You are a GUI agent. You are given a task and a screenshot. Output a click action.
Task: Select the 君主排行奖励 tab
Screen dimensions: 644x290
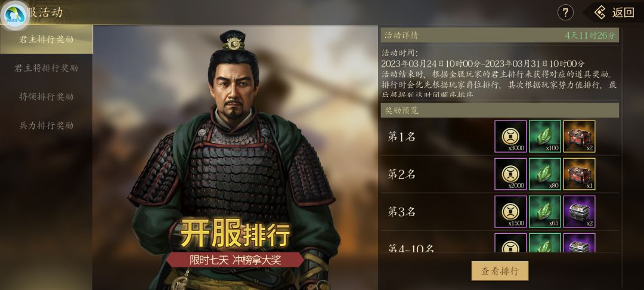[x=46, y=39]
